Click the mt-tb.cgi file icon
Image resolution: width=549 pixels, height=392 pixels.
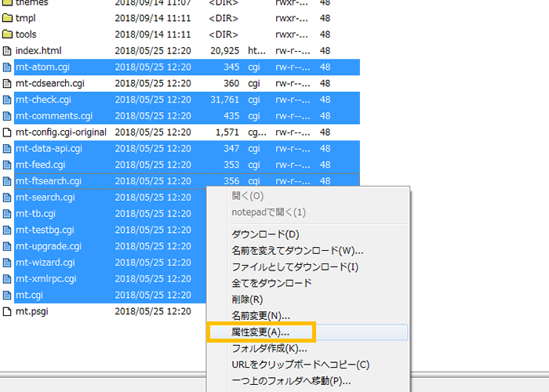click(7, 213)
